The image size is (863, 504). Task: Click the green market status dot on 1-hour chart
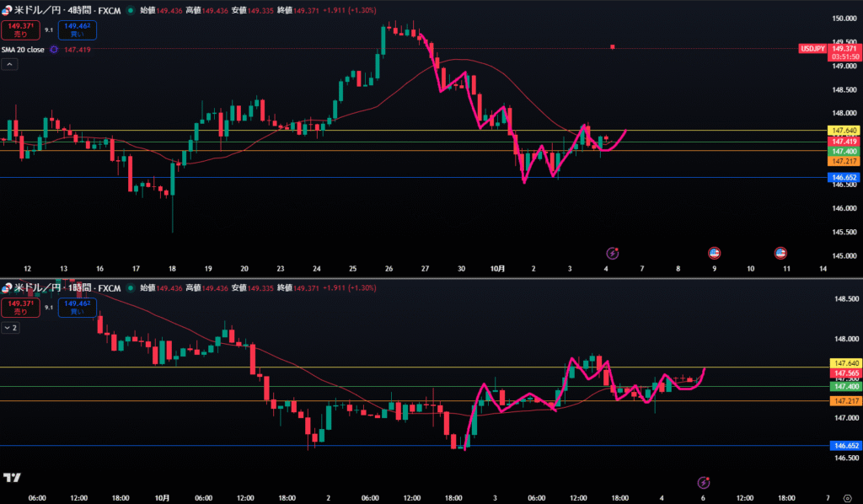pyautogui.click(x=130, y=288)
